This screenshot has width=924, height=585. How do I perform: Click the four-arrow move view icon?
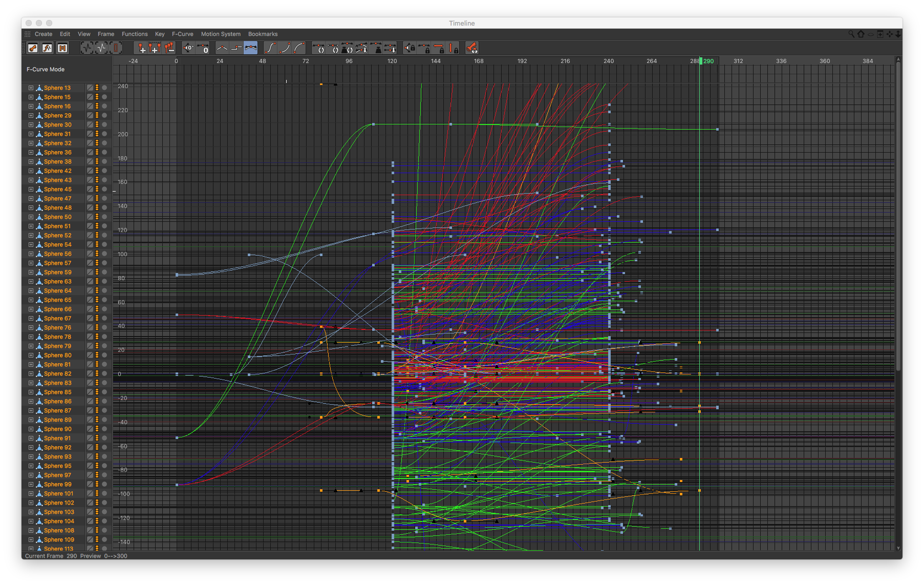click(890, 34)
